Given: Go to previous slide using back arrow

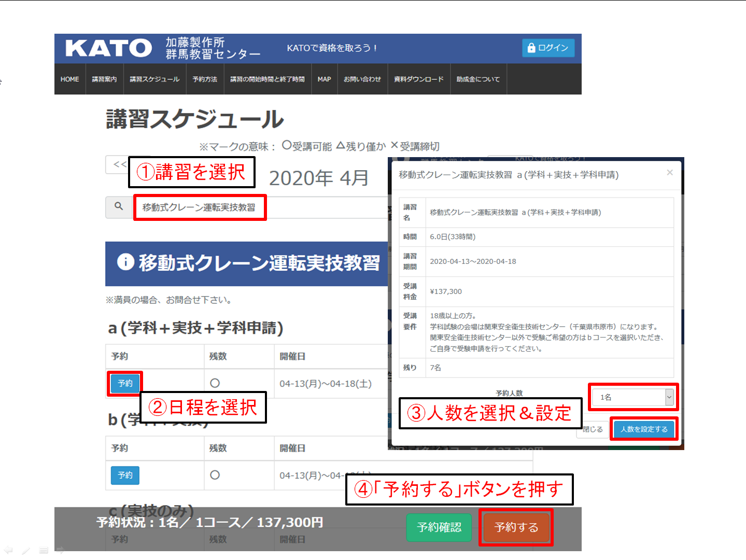Looking at the screenshot, I should [x=8, y=550].
